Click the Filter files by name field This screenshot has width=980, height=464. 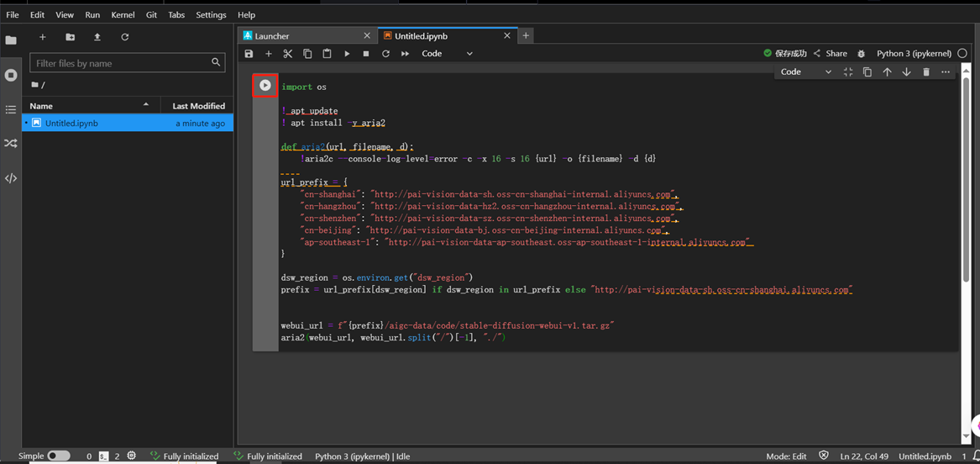tap(122, 63)
